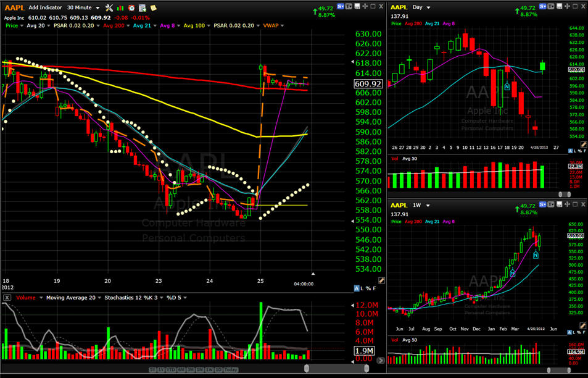Screen dimensions: 588x378
Task: Expand the Avg 100 indicator dropdown
Action: [x=209, y=25]
